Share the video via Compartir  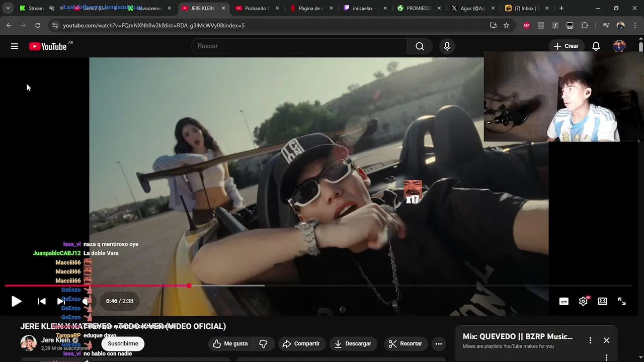pos(301,344)
